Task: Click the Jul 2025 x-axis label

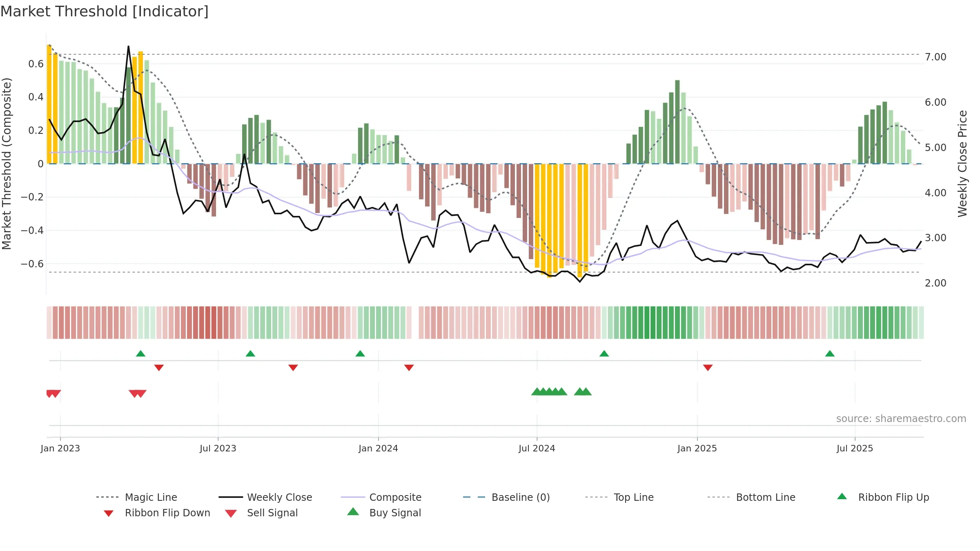Action: [x=855, y=448]
